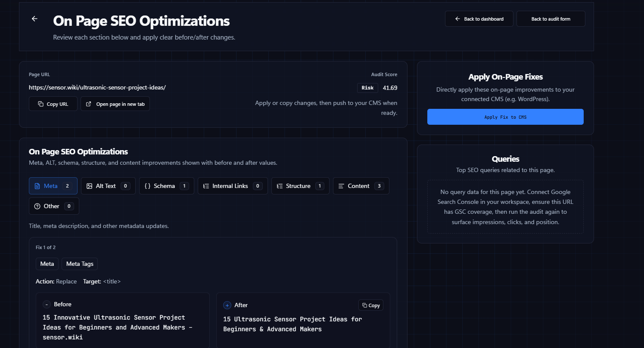Switch to Alt Text tab
Screen dimensions: 644x348
(108, 186)
